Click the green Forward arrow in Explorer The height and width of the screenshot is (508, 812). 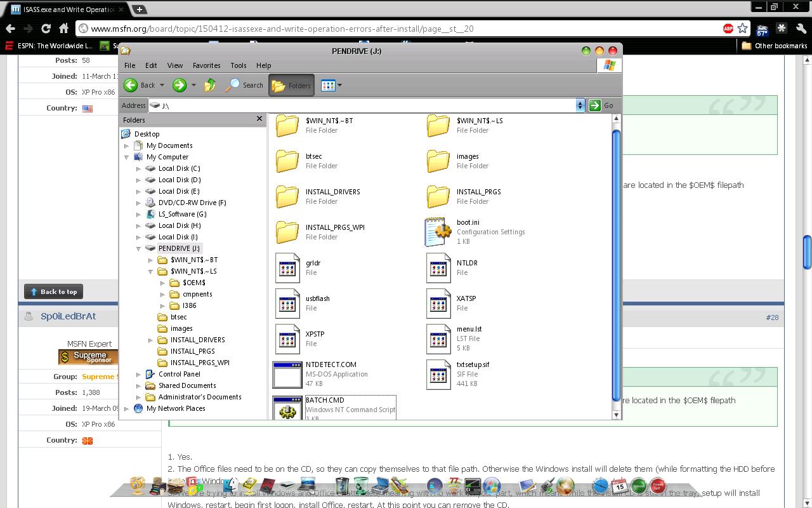point(180,85)
